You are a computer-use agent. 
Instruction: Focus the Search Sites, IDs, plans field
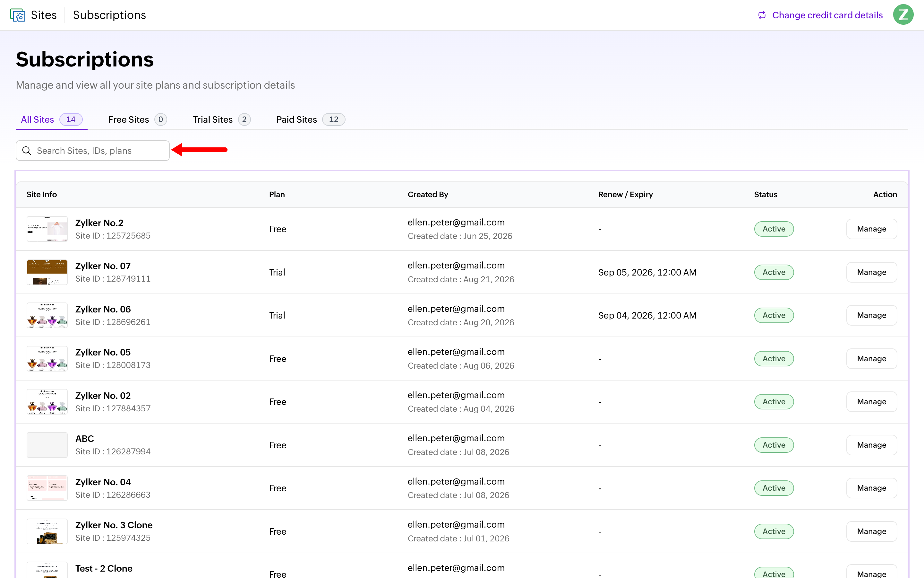[x=93, y=151]
